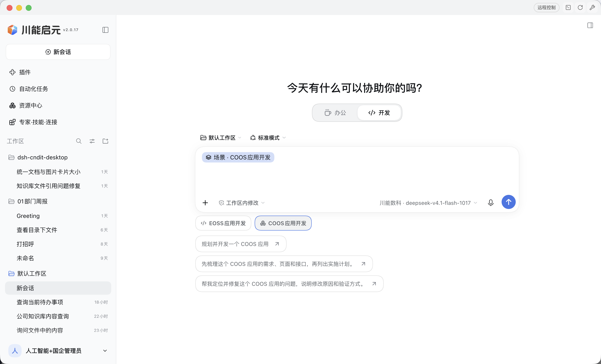Search workspaces with magnifier icon
Viewport: 601px width, 364px height.
click(78, 141)
